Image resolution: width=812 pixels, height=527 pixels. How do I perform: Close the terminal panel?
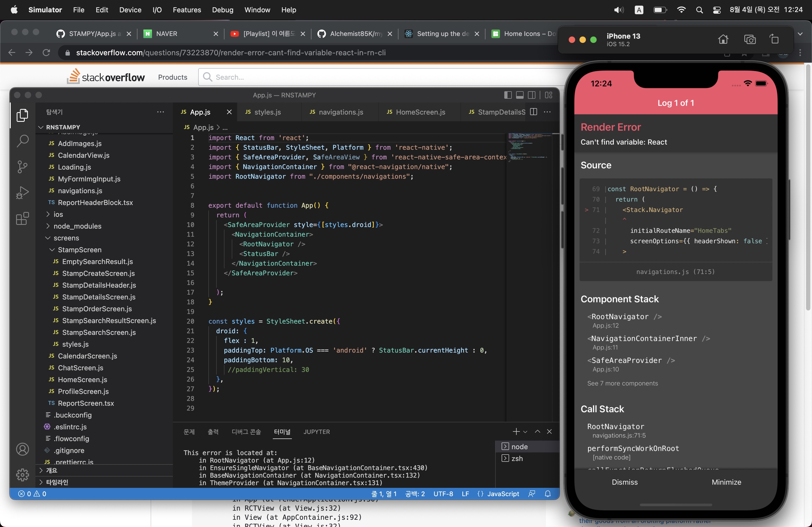click(549, 431)
